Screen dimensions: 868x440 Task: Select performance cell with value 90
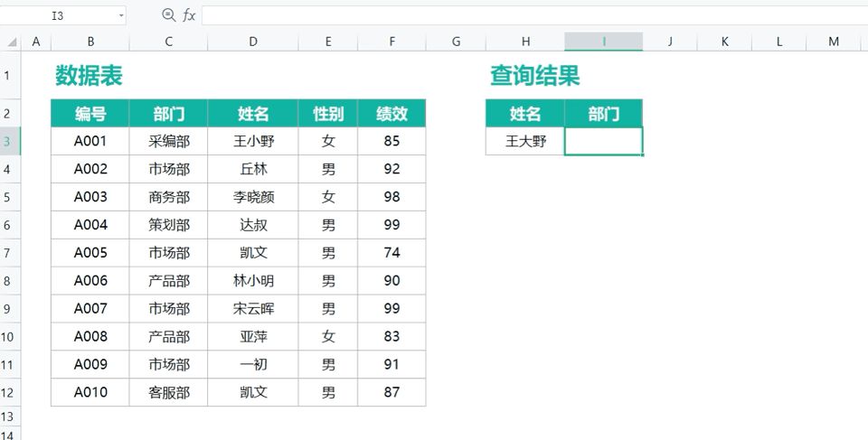click(392, 281)
